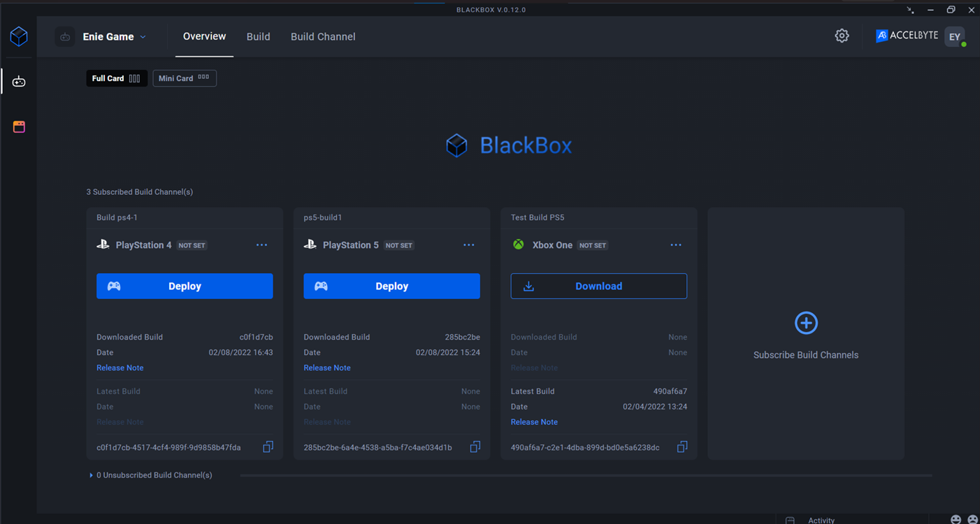The width and height of the screenshot is (980, 524).
Task: Open the Enie Game selector dropdown
Action: tap(115, 37)
